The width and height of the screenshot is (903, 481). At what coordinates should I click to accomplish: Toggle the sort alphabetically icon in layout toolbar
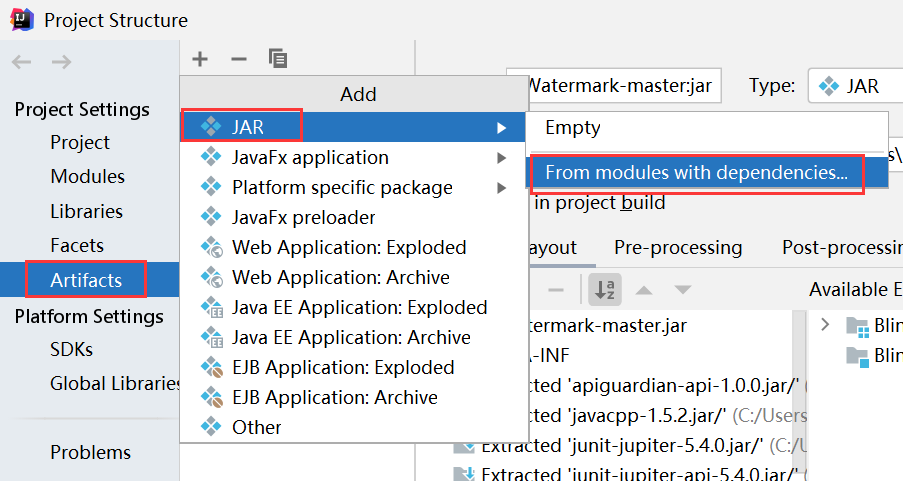pos(605,289)
